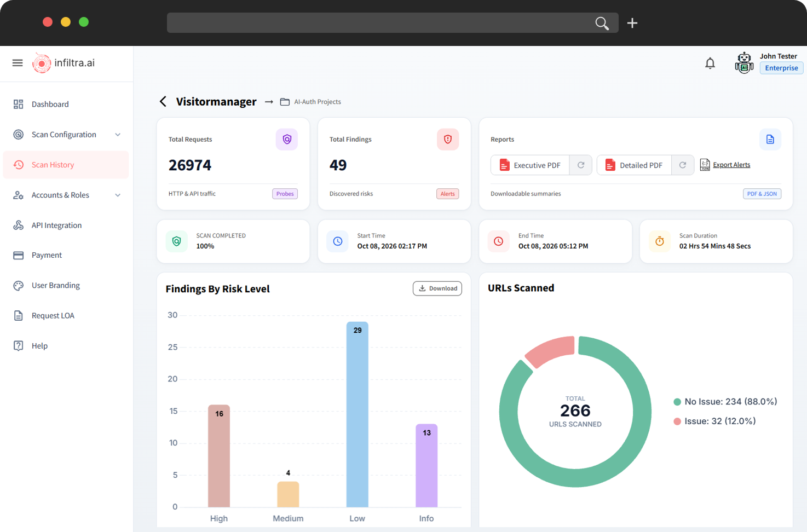Click the Low risk bar in chart
Image resolution: width=807 pixels, height=532 pixels.
click(x=358, y=414)
